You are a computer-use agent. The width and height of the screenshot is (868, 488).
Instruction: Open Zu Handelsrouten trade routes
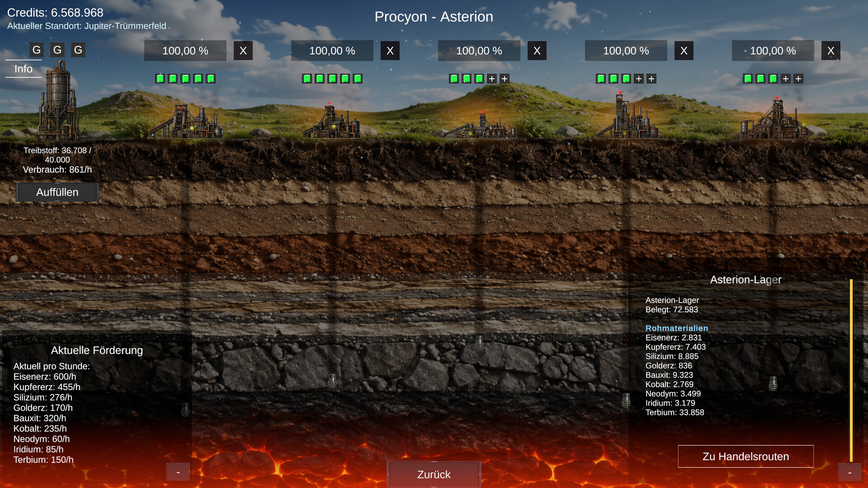pos(746,456)
